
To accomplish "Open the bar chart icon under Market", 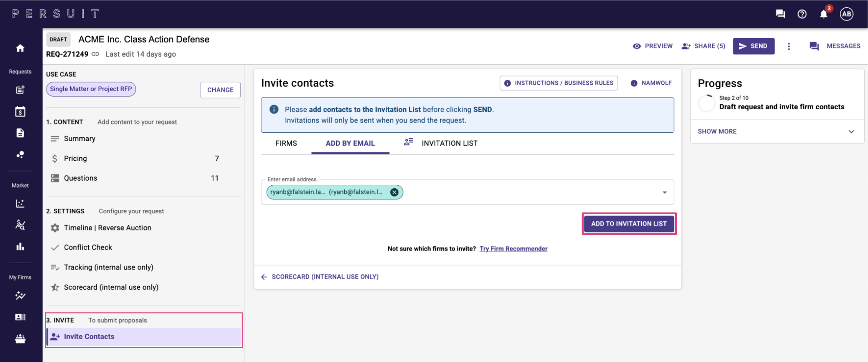I will coord(20,247).
